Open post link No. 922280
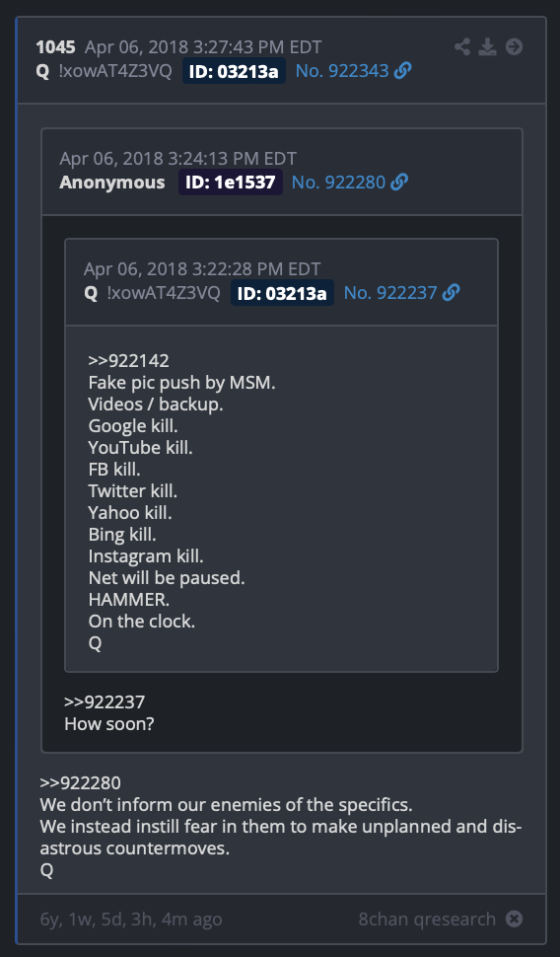This screenshot has width=560, height=957. 338,182
